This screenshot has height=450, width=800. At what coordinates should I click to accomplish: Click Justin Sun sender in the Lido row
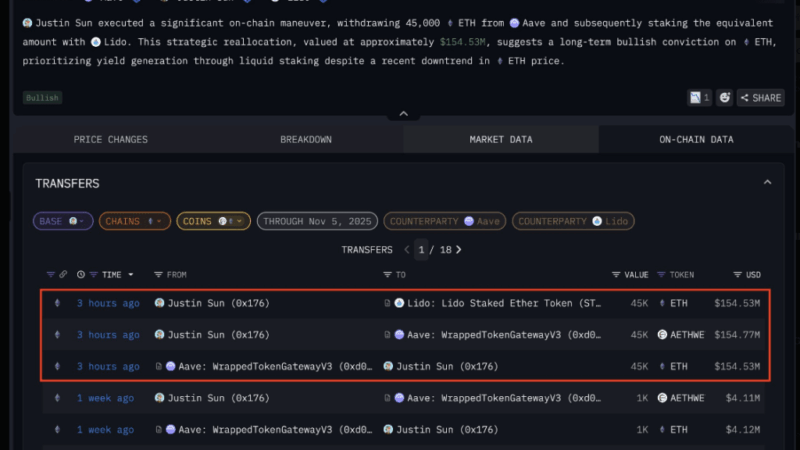click(x=218, y=303)
